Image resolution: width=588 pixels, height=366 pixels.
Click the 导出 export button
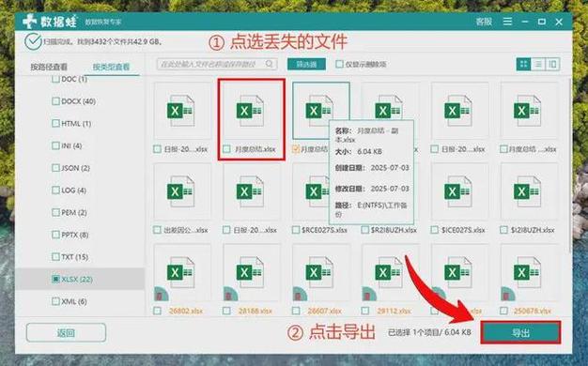click(x=520, y=332)
